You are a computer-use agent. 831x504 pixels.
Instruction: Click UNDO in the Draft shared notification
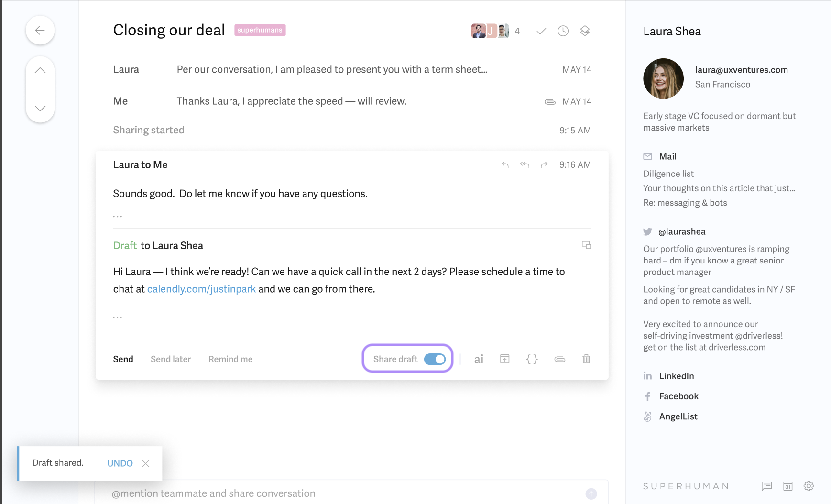pyautogui.click(x=120, y=463)
